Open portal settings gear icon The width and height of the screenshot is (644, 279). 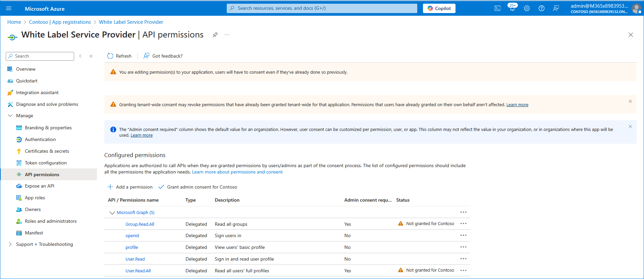point(527,8)
